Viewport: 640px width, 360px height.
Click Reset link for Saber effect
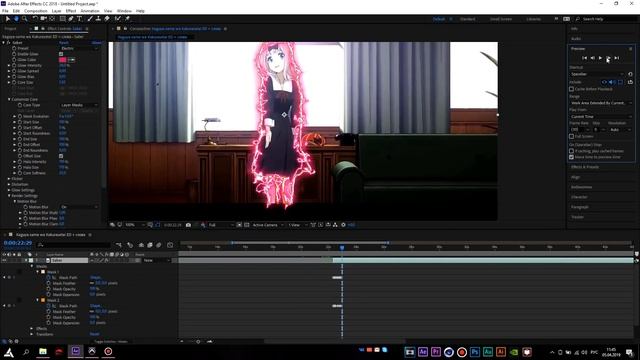point(64,42)
